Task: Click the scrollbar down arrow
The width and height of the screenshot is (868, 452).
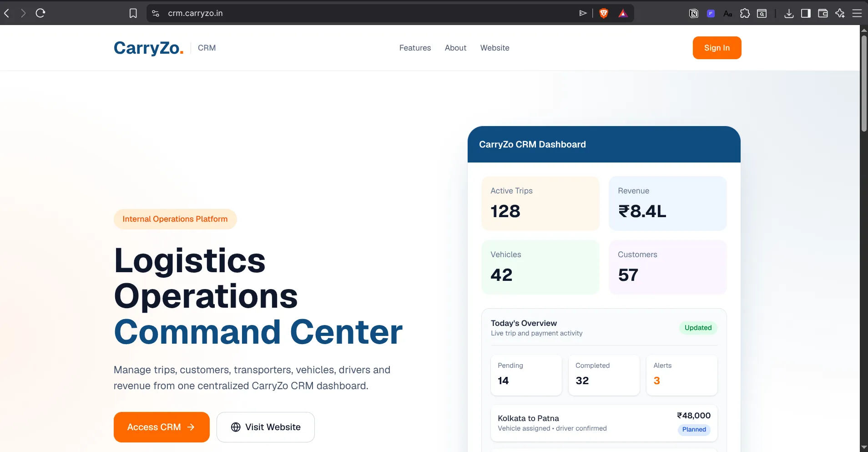Action: coord(864,447)
